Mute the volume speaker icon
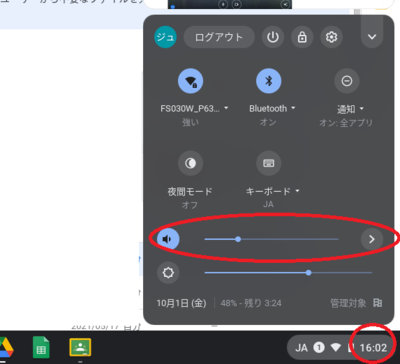Viewport: 400px width, 364px height. (x=168, y=239)
